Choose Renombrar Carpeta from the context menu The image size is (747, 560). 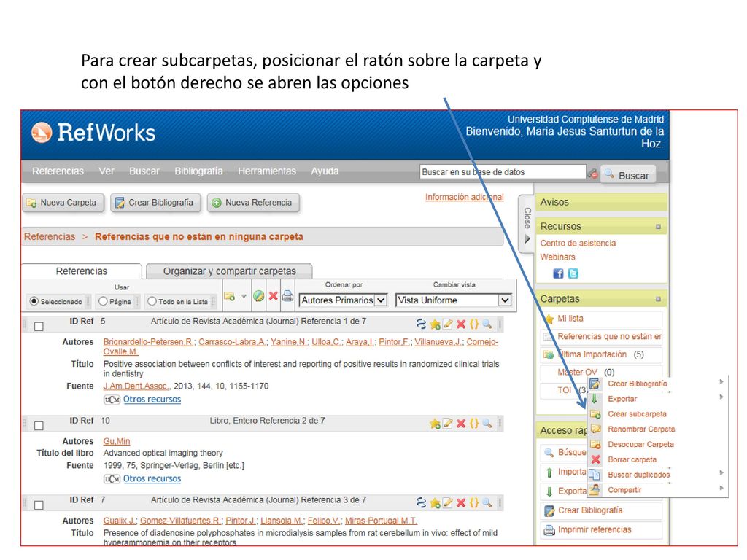(641, 429)
